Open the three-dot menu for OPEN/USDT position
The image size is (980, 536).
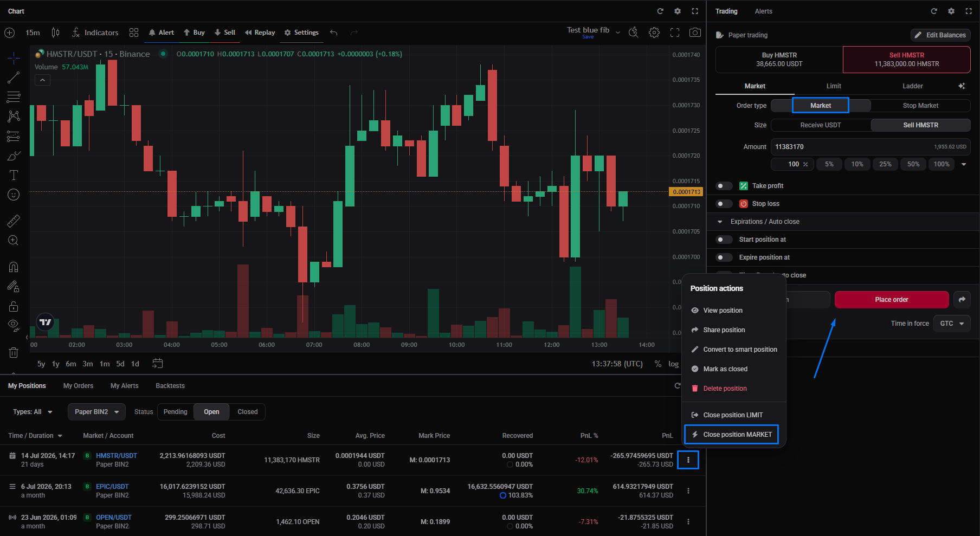pyautogui.click(x=688, y=522)
